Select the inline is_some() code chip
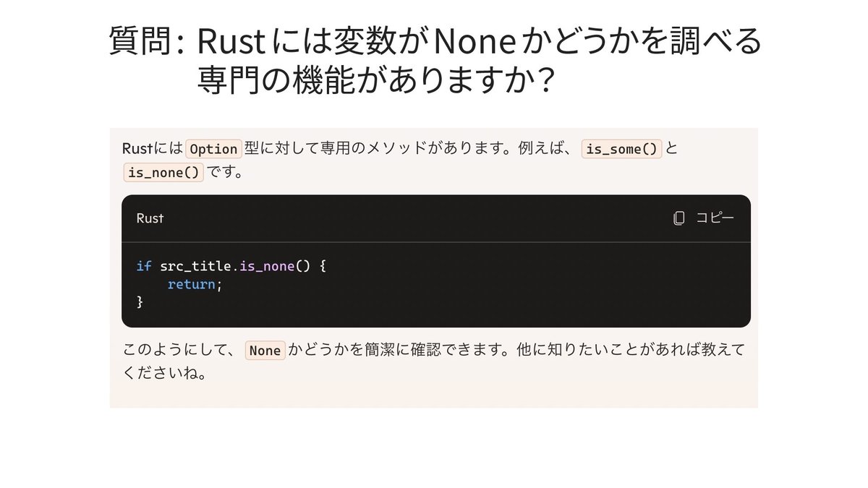Screen dimensions: 868x488 pyautogui.click(x=622, y=149)
